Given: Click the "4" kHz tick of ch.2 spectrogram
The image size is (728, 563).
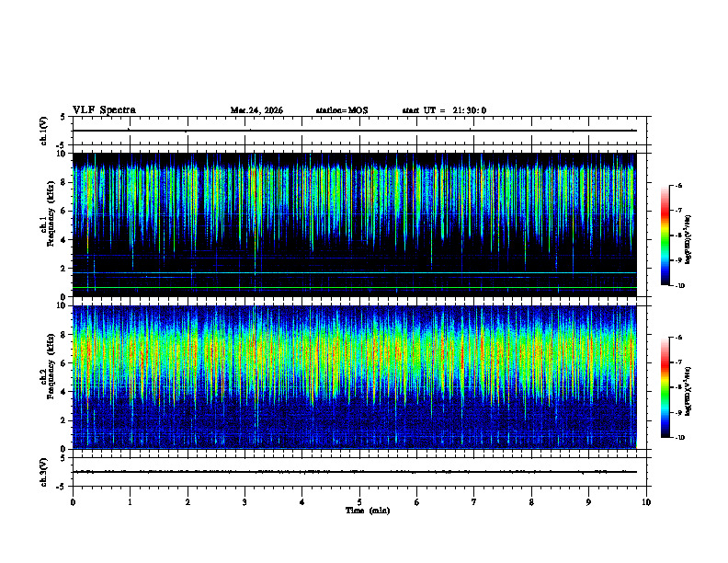Looking at the screenshot, I should 64,392.
